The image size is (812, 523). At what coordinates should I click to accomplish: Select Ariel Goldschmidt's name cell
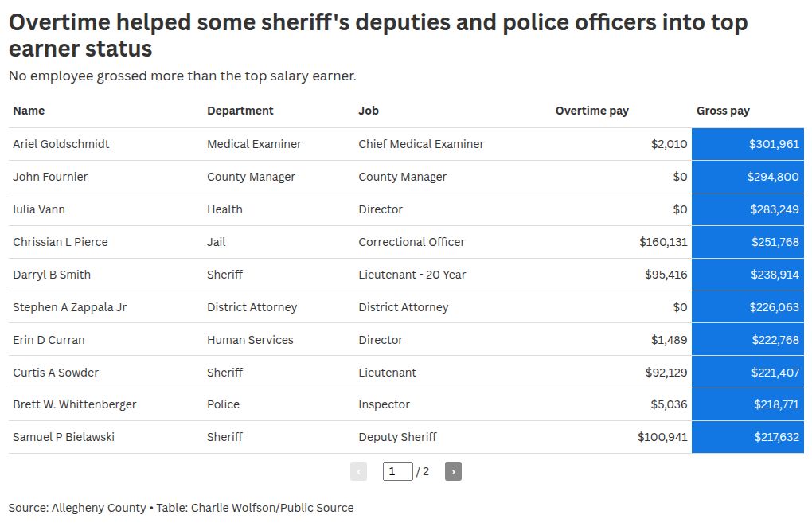click(x=61, y=144)
